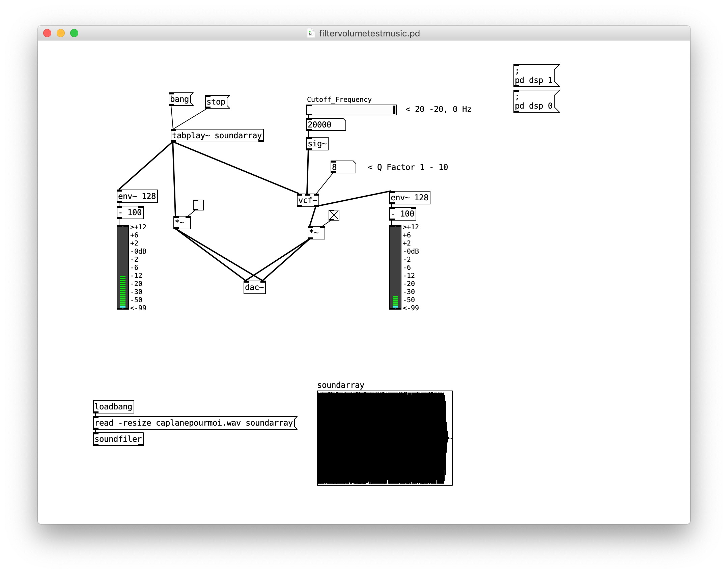The height and width of the screenshot is (574, 728).
Task: Click the 'pd dsp 1' message box
Action: coord(536,76)
